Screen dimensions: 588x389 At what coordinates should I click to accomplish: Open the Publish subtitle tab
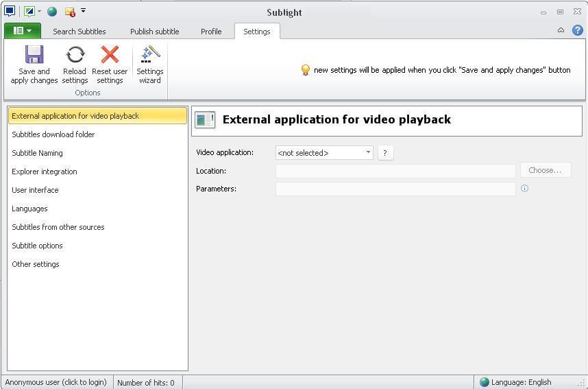click(154, 32)
